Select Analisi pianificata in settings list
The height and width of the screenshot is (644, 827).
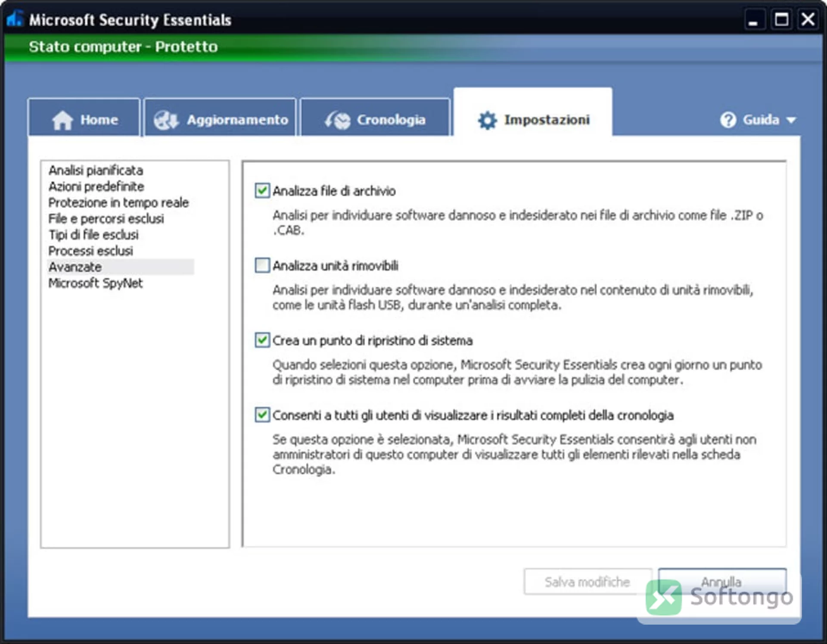96,170
